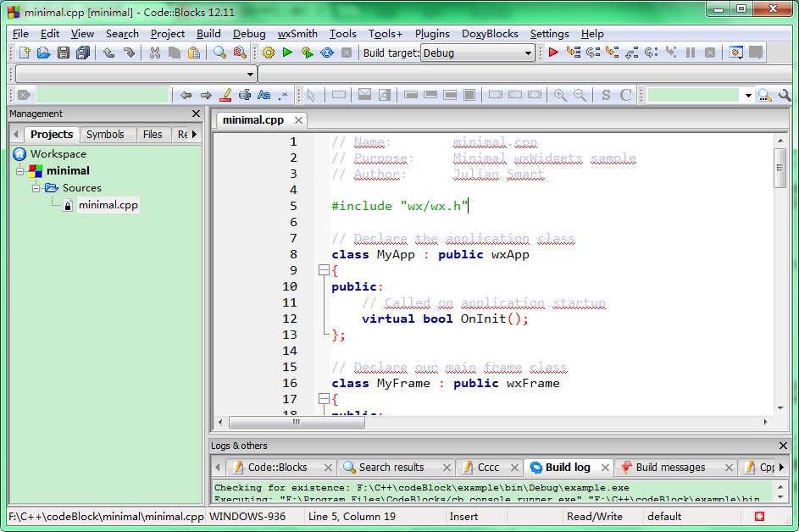Undo the last edit
Screen dimensions: 799x532
coord(109,53)
